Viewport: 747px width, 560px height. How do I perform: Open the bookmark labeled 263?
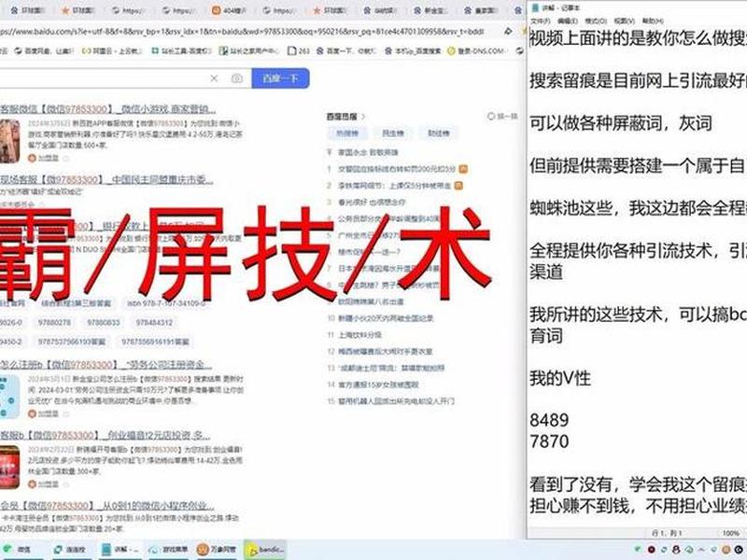(x=299, y=50)
